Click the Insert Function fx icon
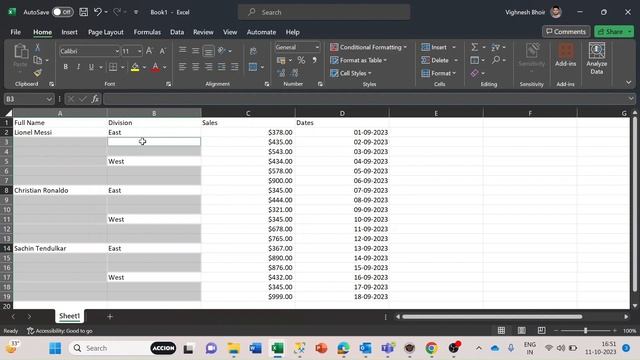 (x=95, y=99)
